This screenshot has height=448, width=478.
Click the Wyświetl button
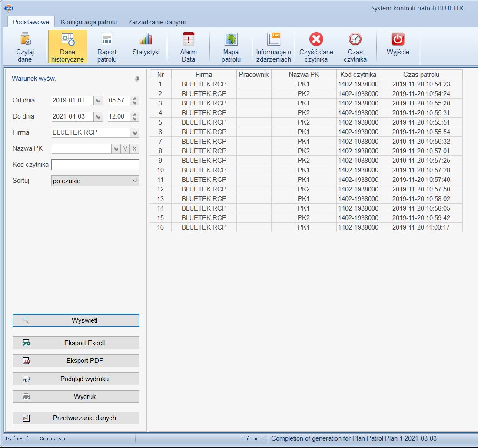(76, 320)
